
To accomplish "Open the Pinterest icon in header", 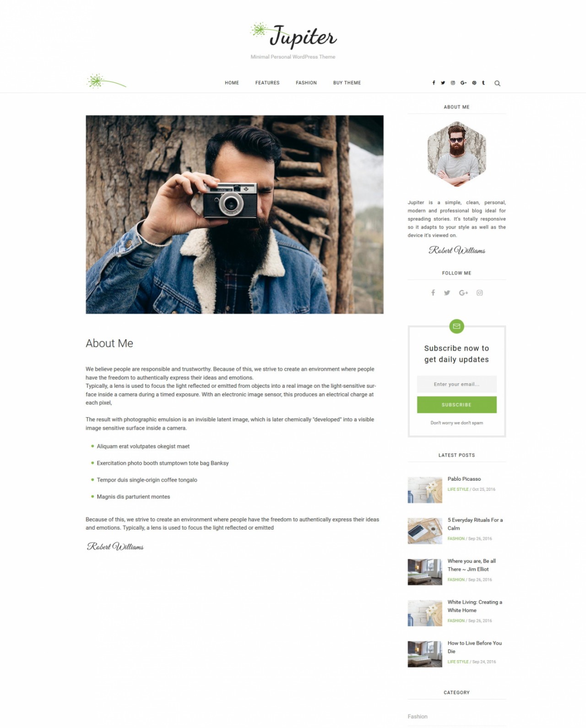I will [474, 83].
